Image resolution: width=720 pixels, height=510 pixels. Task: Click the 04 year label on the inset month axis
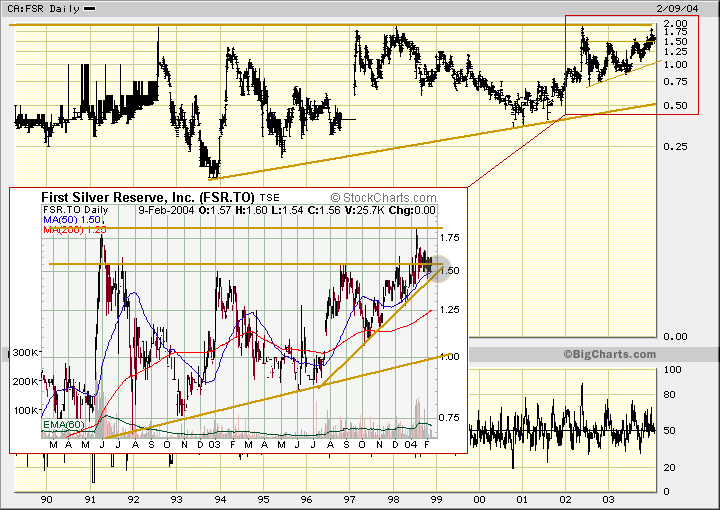(411, 445)
